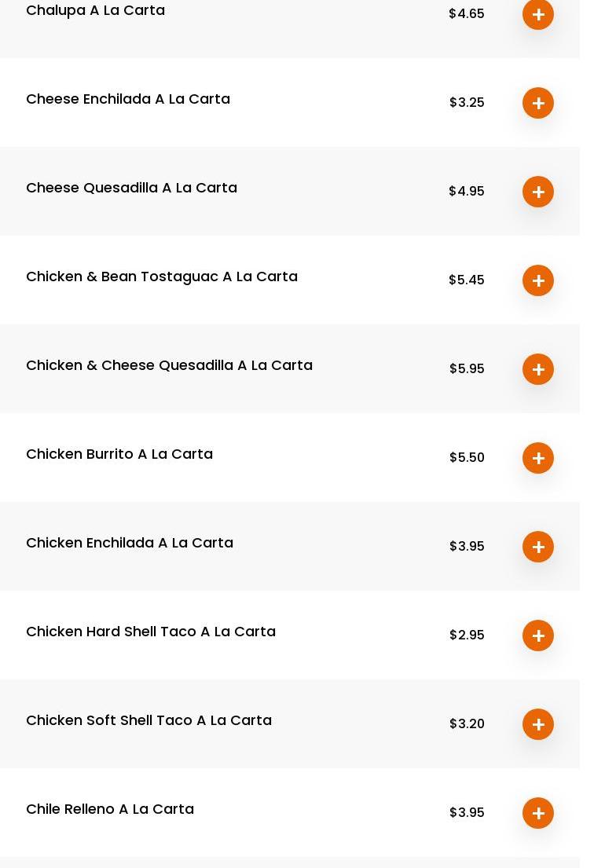Click the $5.95 price of Chicken & Cheese Quesadilla

pos(467,369)
